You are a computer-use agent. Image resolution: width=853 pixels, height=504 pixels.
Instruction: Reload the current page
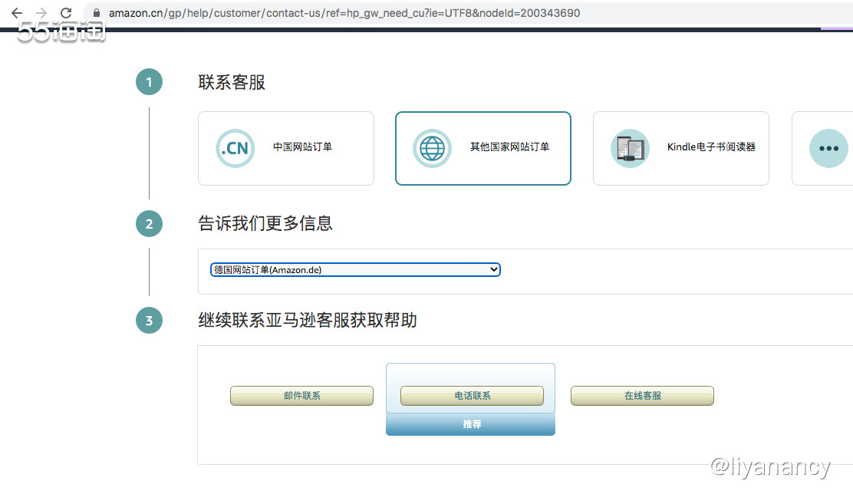(66, 13)
